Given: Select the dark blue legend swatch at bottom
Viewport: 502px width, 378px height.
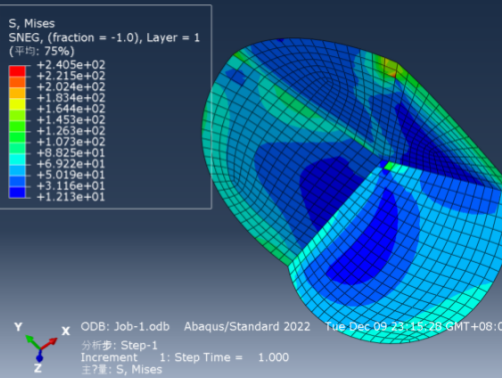Looking at the screenshot, I should pyautogui.click(x=17, y=193).
